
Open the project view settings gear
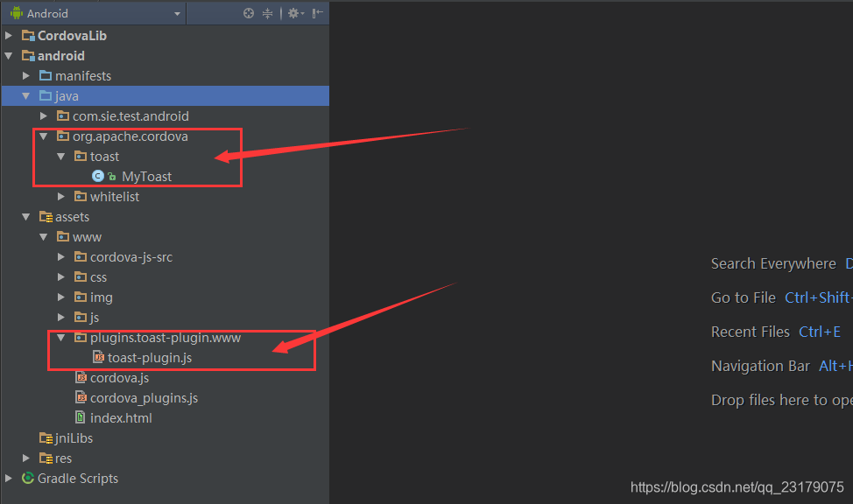tap(295, 14)
